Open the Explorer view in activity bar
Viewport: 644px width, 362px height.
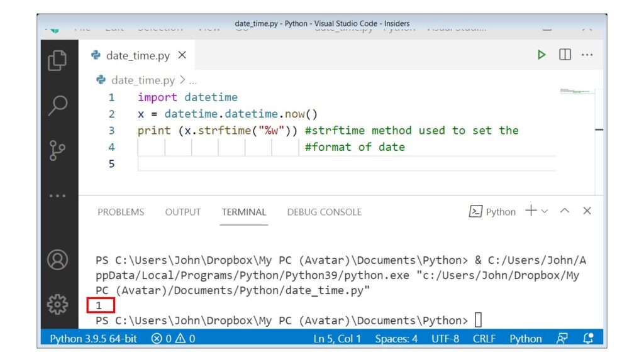click(x=57, y=60)
